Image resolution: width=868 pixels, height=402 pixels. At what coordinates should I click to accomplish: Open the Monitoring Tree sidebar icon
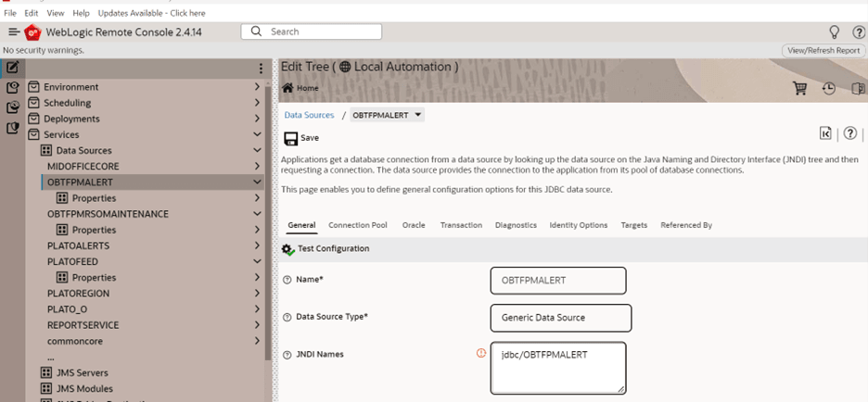[x=13, y=107]
